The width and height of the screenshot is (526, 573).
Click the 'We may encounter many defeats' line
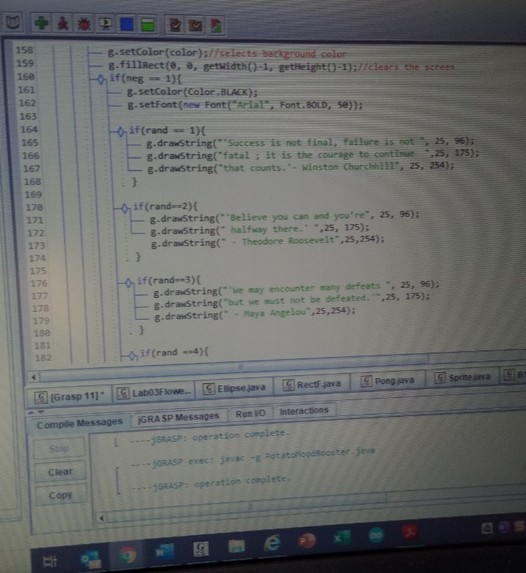[296, 288]
